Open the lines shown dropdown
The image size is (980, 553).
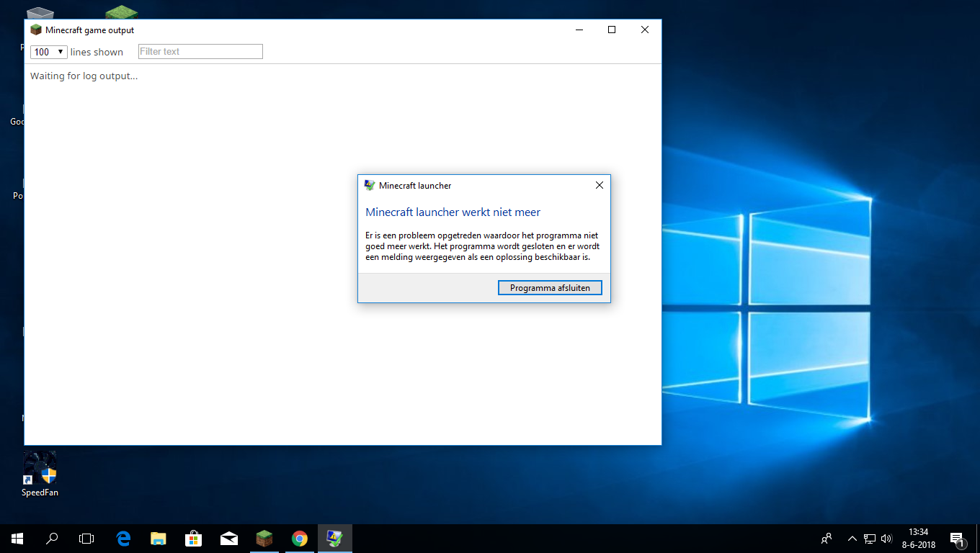[49, 52]
